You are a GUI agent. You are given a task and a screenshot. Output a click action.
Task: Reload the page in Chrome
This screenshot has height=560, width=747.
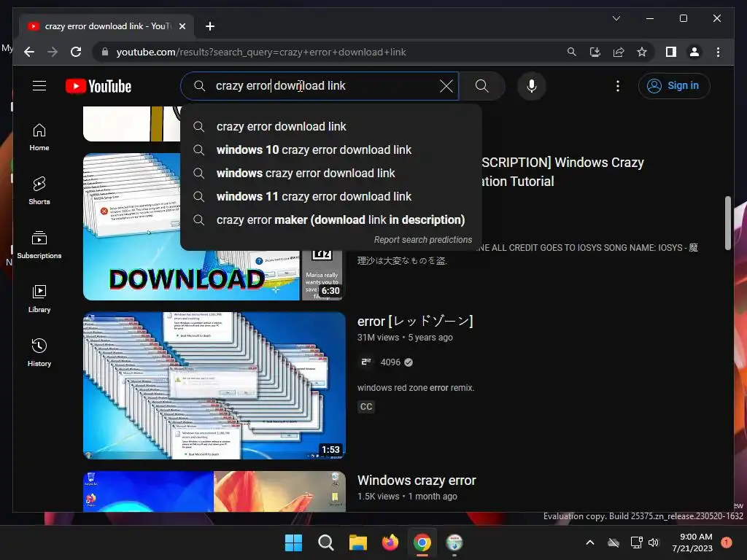[x=76, y=52]
